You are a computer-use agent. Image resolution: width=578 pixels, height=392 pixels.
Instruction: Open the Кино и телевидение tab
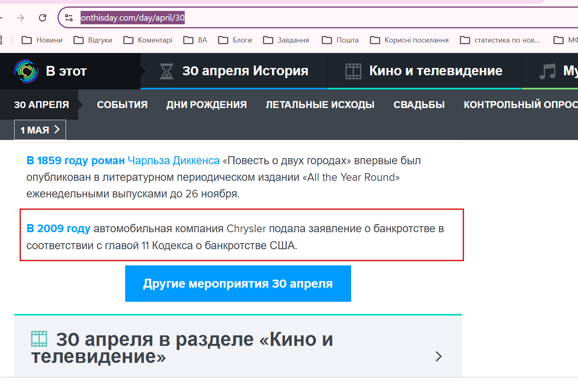pyautogui.click(x=424, y=71)
